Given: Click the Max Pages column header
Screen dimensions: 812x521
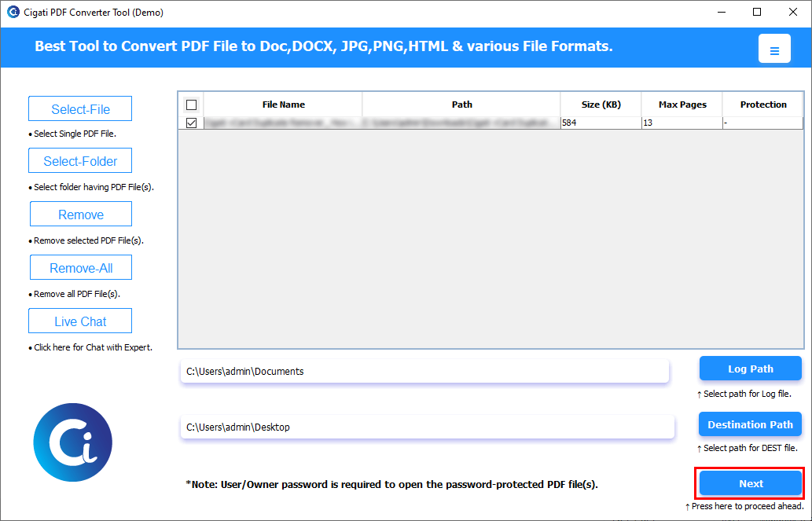Looking at the screenshot, I should pos(682,105).
